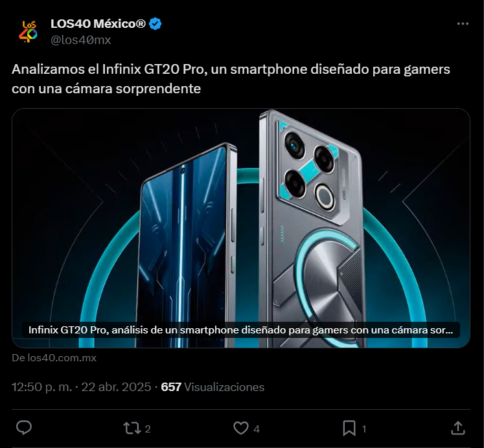Click the blue verified badge
484x448 pixels.
point(156,24)
